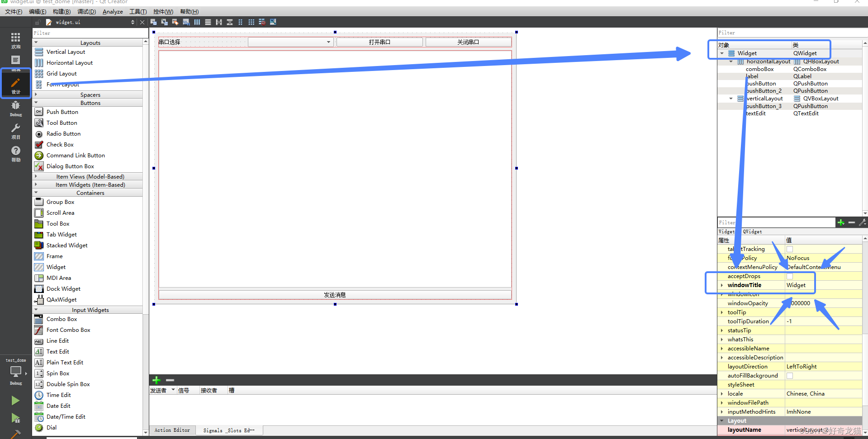Click the widget box Filter field

(90, 33)
